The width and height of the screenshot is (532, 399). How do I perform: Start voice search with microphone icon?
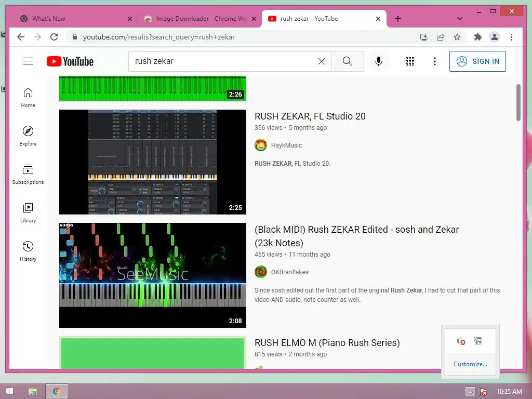pos(379,61)
